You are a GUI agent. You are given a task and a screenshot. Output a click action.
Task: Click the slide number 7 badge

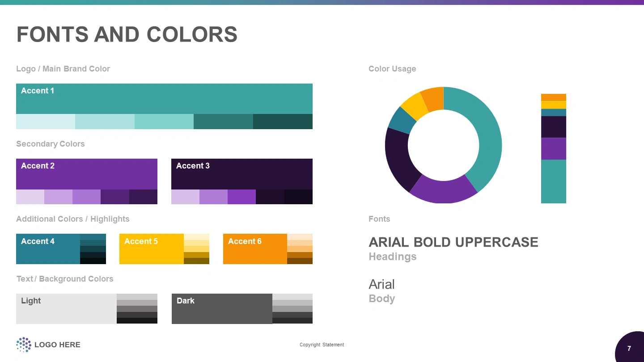pyautogui.click(x=630, y=349)
